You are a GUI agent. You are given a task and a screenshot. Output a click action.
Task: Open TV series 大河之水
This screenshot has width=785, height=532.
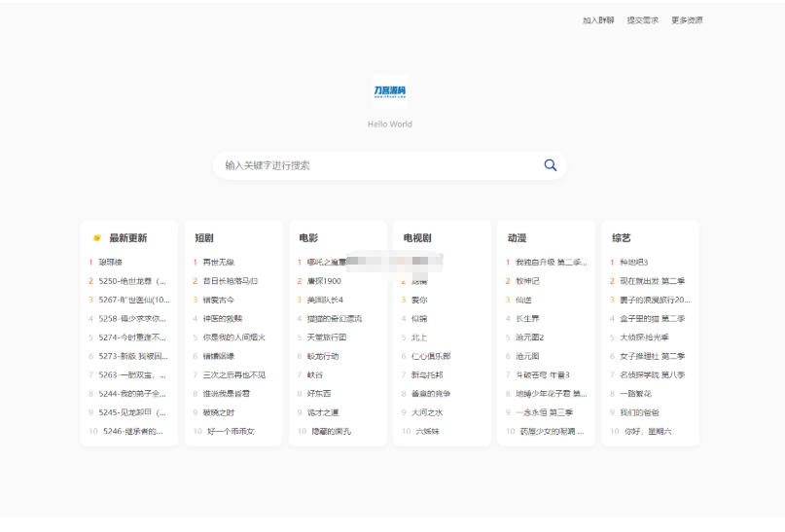tap(426, 412)
